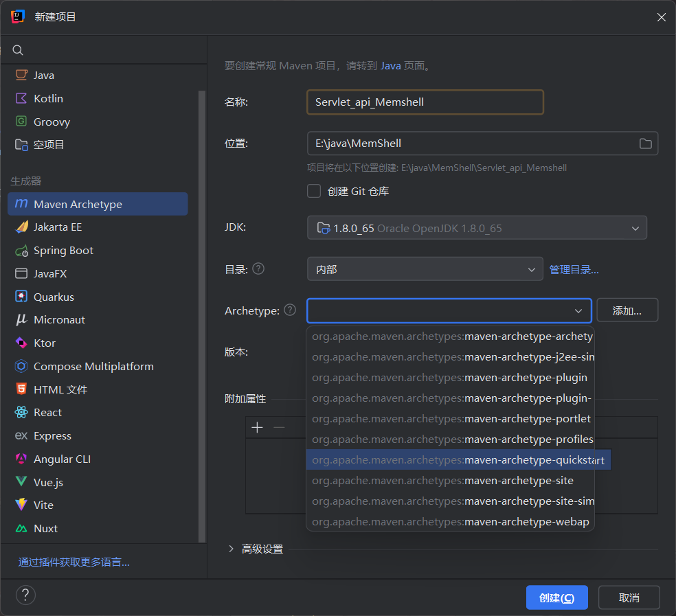
Task: Click the add property plus icon
Action: tap(257, 428)
